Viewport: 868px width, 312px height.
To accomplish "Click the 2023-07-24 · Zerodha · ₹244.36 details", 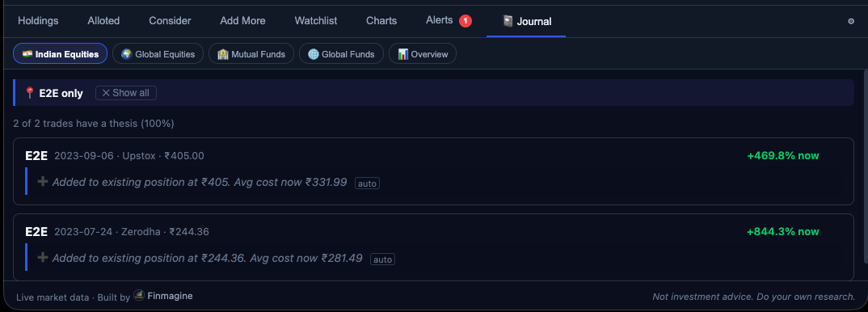I will (132, 232).
